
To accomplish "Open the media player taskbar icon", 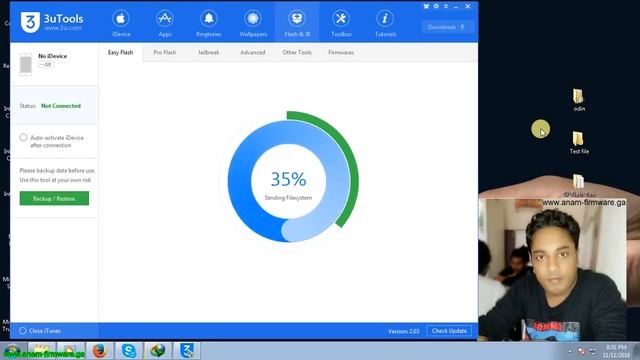I will click(70, 351).
